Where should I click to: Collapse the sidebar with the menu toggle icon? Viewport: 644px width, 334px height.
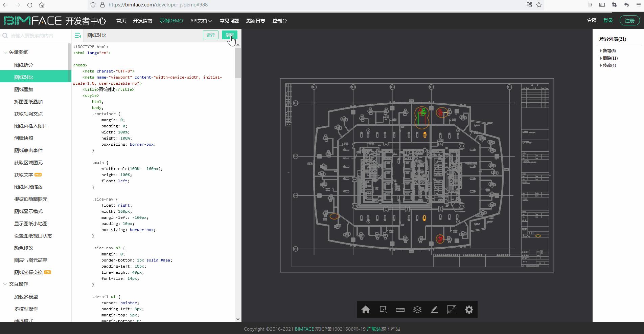(78, 36)
